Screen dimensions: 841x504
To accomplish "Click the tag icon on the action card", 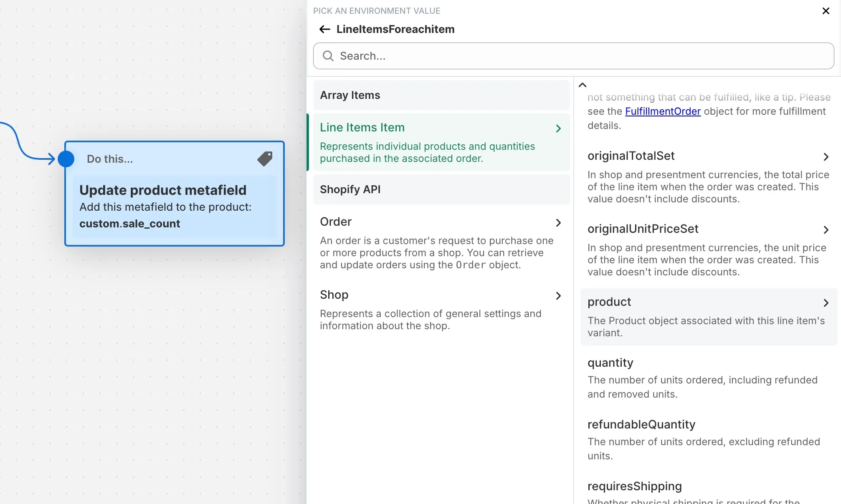I will [x=265, y=159].
